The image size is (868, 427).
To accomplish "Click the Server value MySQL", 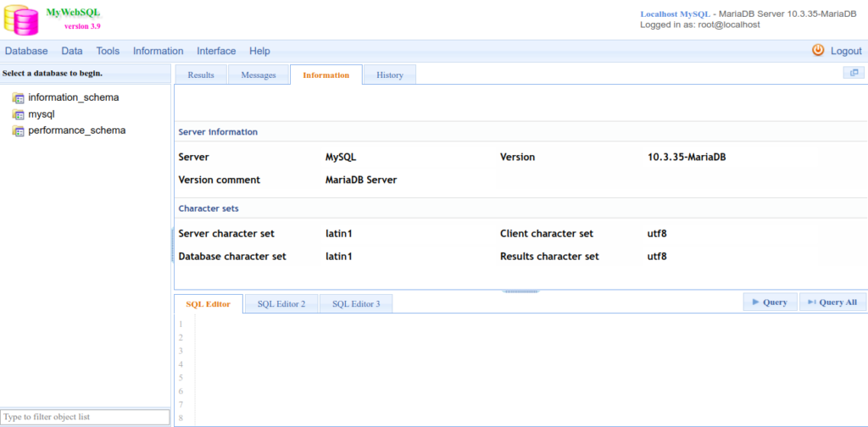I will click(341, 157).
